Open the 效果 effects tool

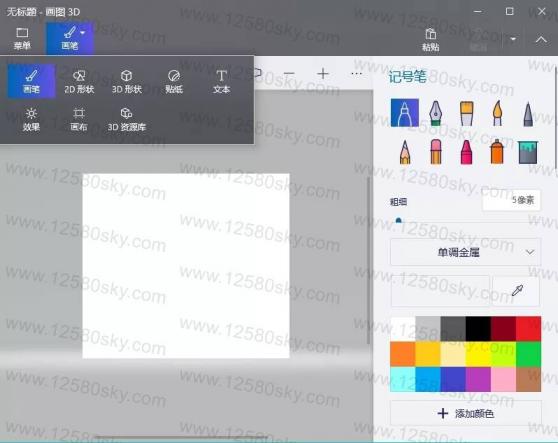(x=31, y=120)
